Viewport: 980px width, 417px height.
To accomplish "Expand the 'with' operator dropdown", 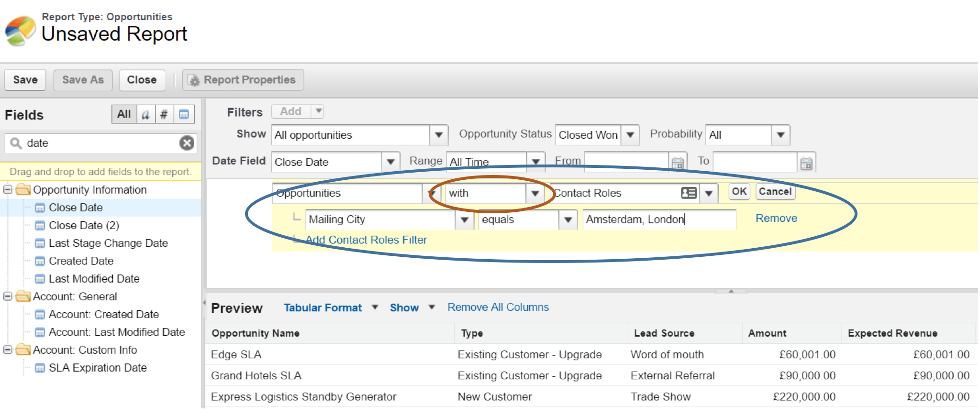I will click(535, 193).
